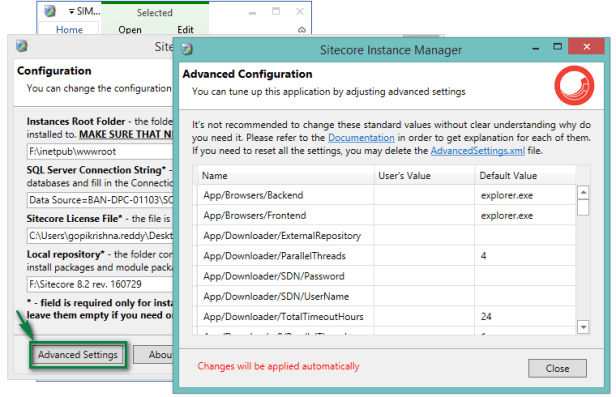Click the Configuration window title bar icon
Screen dimensions: 616x397
coord(22,46)
